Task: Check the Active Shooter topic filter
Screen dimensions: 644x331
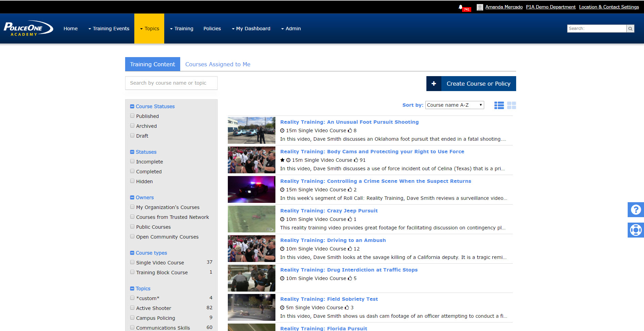Action: (x=132, y=308)
